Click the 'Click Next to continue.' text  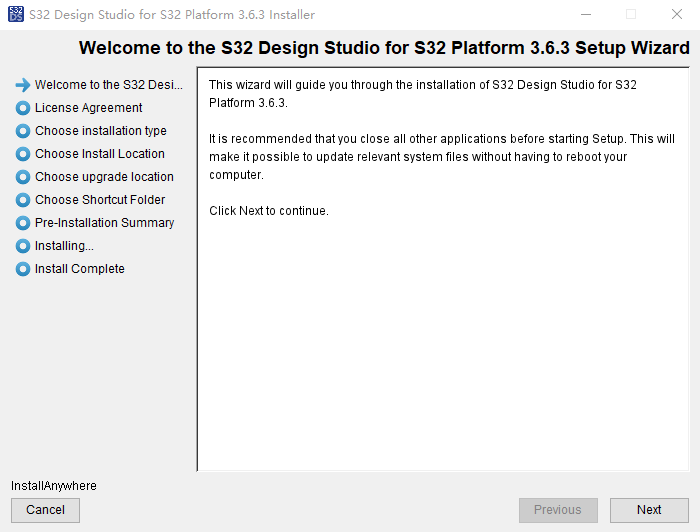(269, 211)
